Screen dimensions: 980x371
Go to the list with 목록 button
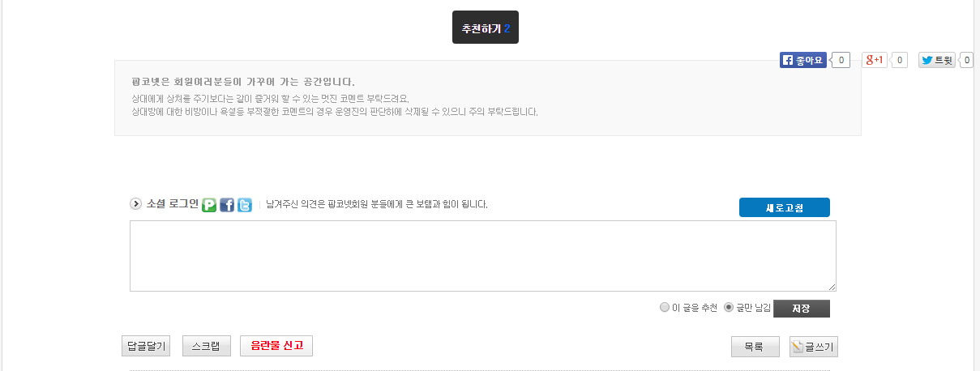point(755,347)
